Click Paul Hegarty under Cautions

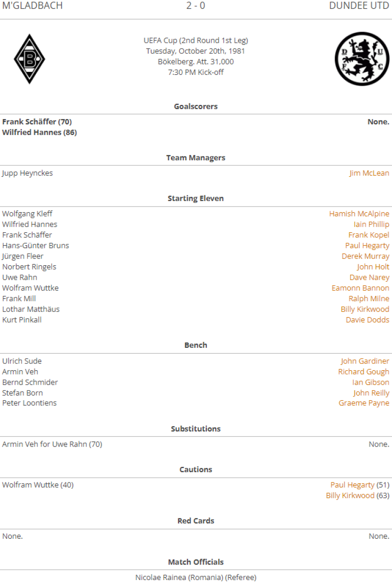(352, 485)
